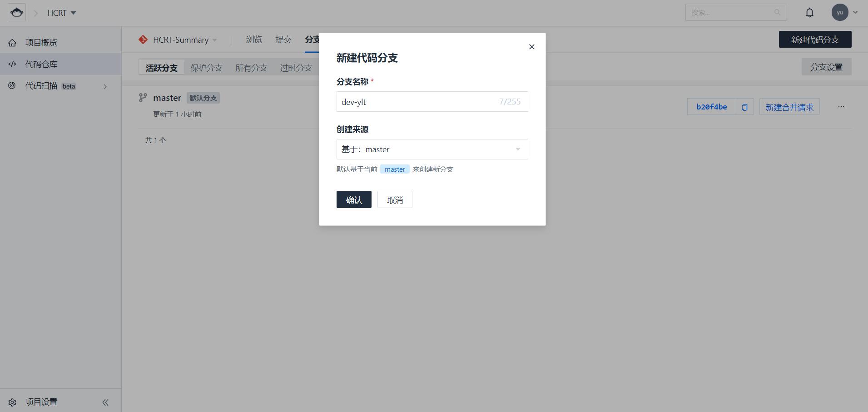Collapse the sidebar with double chevron icon
The width and height of the screenshot is (868, 412).
tap(105, 402)
